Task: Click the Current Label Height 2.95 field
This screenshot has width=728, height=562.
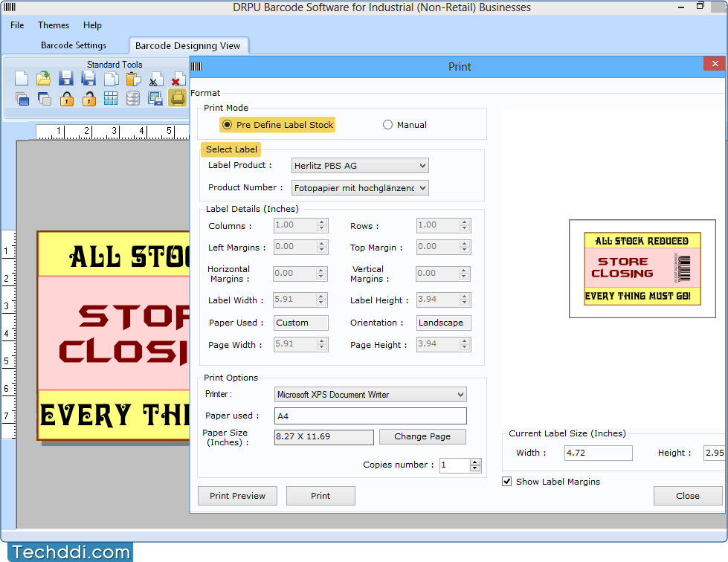Action: pyautogui.click(x=715, y=453)
